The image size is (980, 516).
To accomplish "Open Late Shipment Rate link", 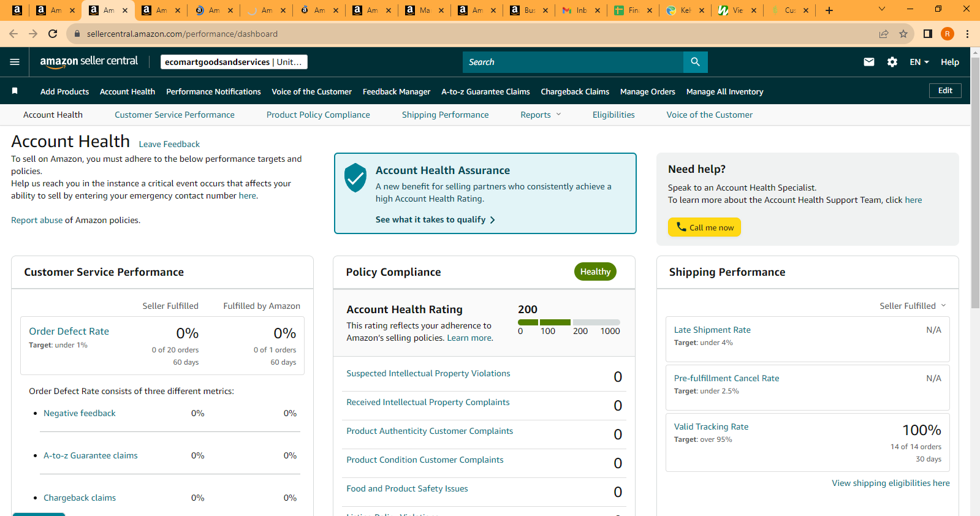I will click(712, 330).
